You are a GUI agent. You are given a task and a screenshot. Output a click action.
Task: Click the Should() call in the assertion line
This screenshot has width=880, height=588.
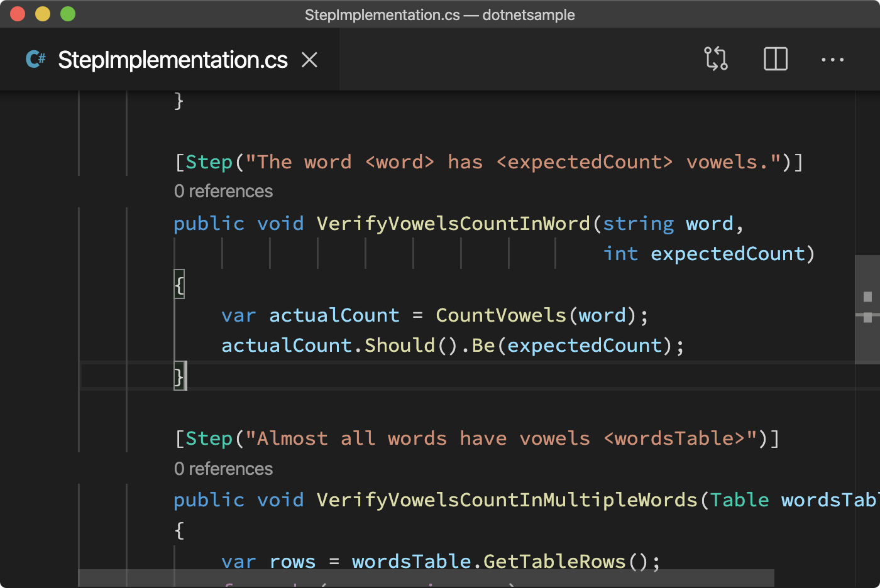[x=412, y=346]
